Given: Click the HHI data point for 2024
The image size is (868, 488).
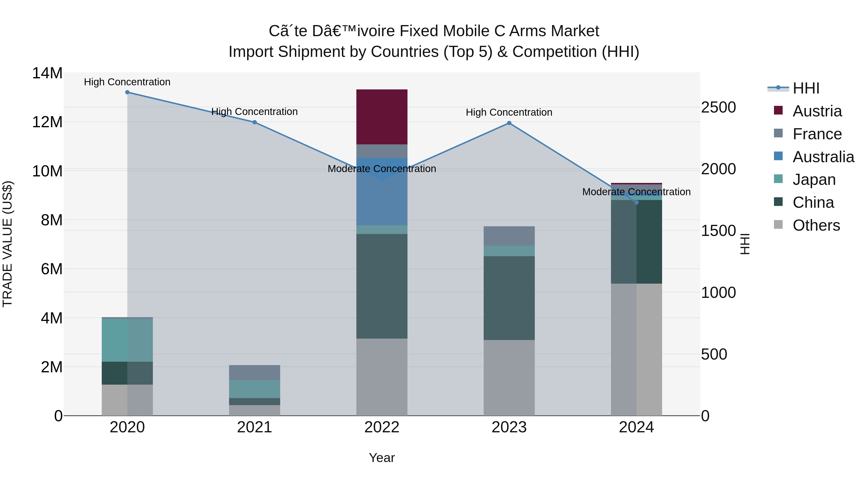Looking at the screenshot, I should pyautogui.click(x=637, y=202).
